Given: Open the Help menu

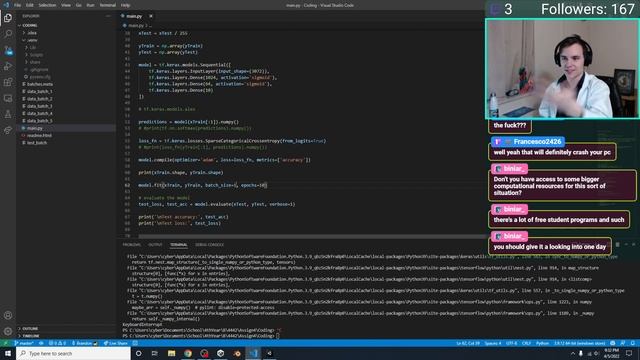Looking at the screenshot, I should (125, 5).
